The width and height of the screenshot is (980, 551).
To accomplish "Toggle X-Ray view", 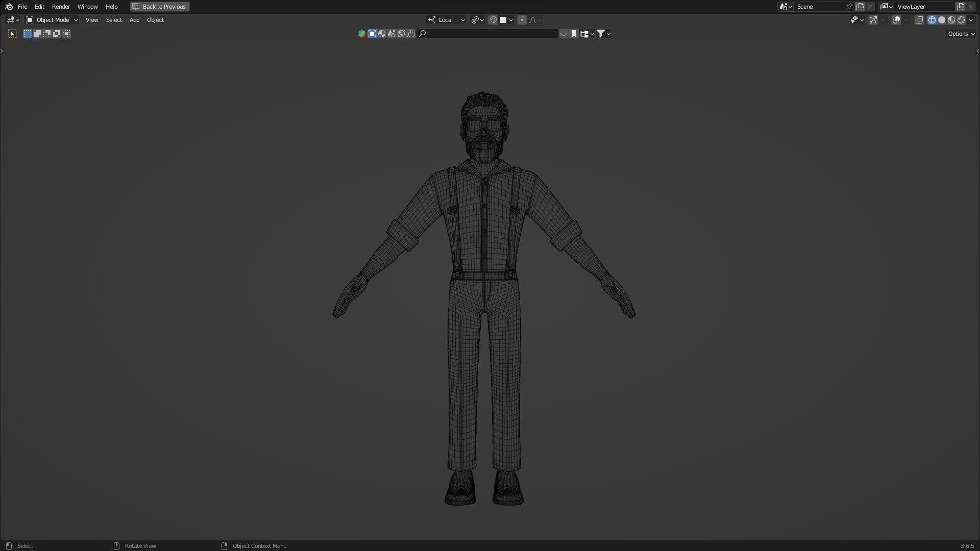I will [x=919, y=20].
